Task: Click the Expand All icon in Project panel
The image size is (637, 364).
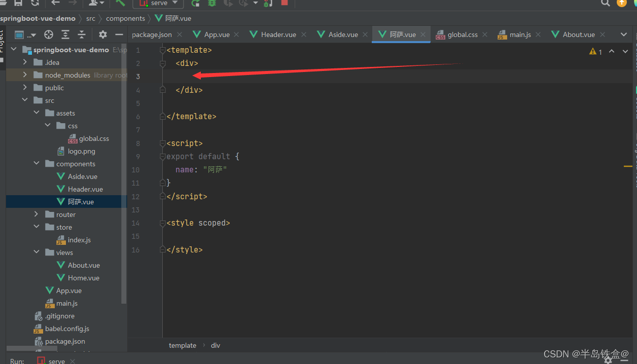Action: tap(65, 34)
